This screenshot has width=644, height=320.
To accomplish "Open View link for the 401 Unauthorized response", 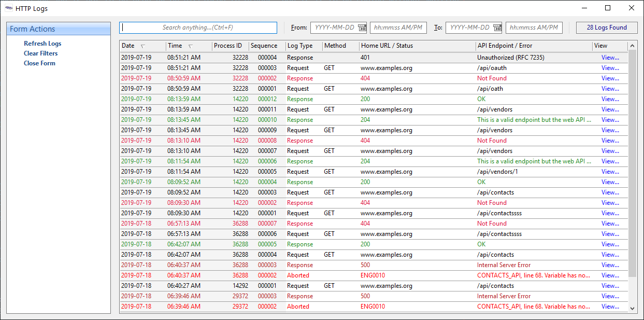I will pos(610,58).
